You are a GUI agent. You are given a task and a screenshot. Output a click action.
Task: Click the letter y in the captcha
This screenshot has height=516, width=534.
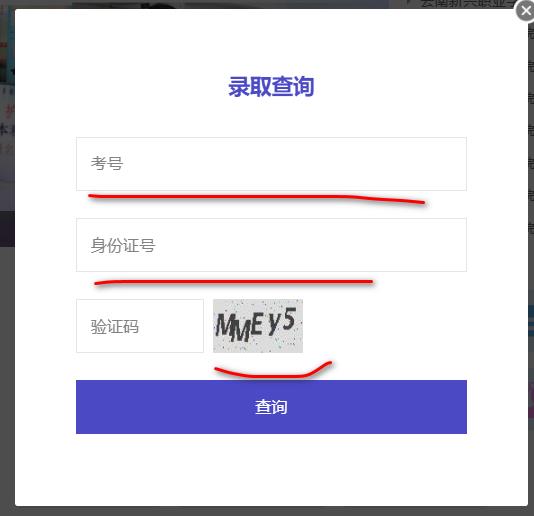[x=274, y=324]
